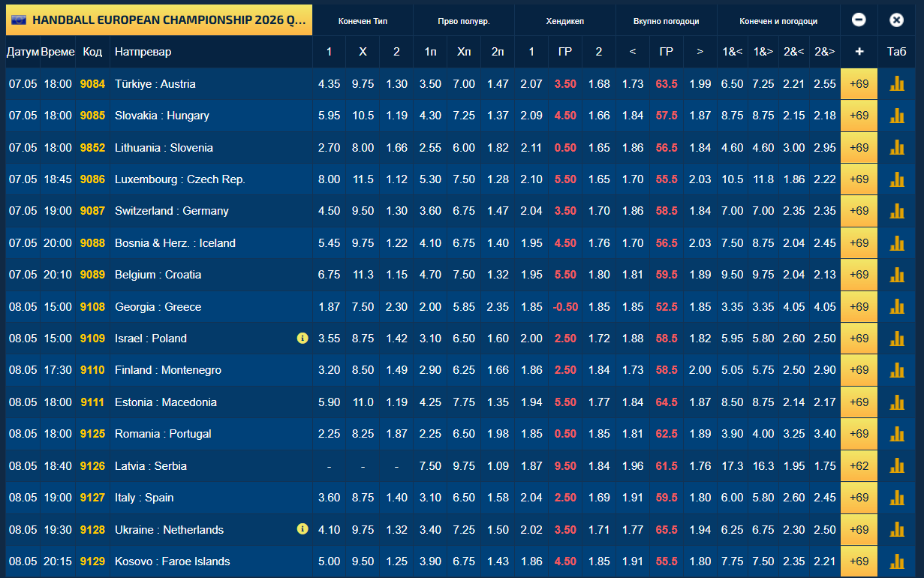
Task: Open statistics chart icon for Italy : Spain
Action: (896, 498)
